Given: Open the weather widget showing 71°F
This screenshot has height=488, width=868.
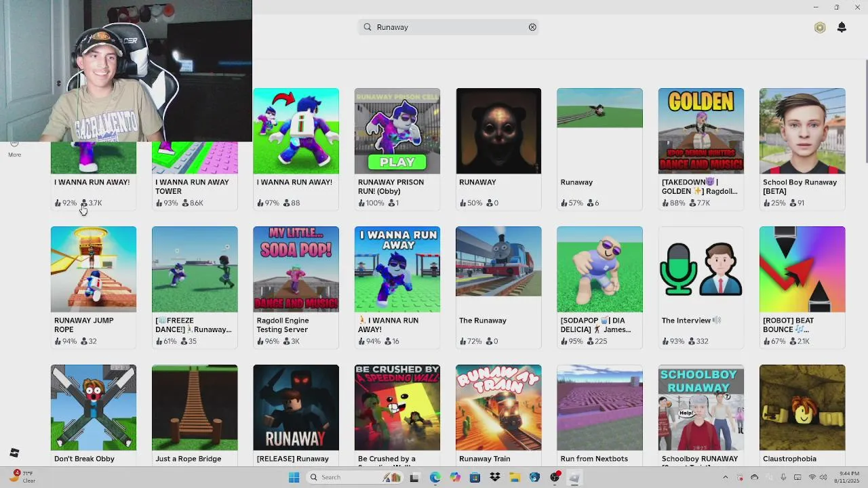Looking at the screenshot, I should (24, 476).
